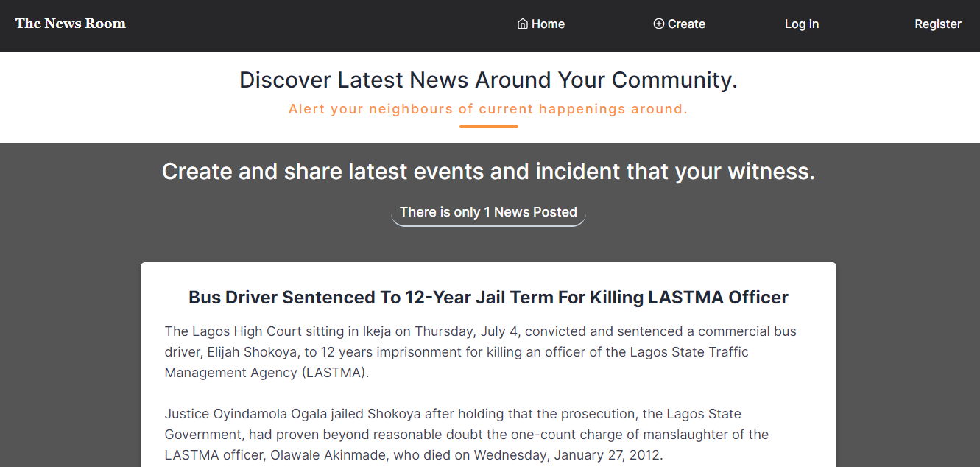Open the Bus Driver Sentenced article title
Screen dimensions: 980x467
pos(488,298)
